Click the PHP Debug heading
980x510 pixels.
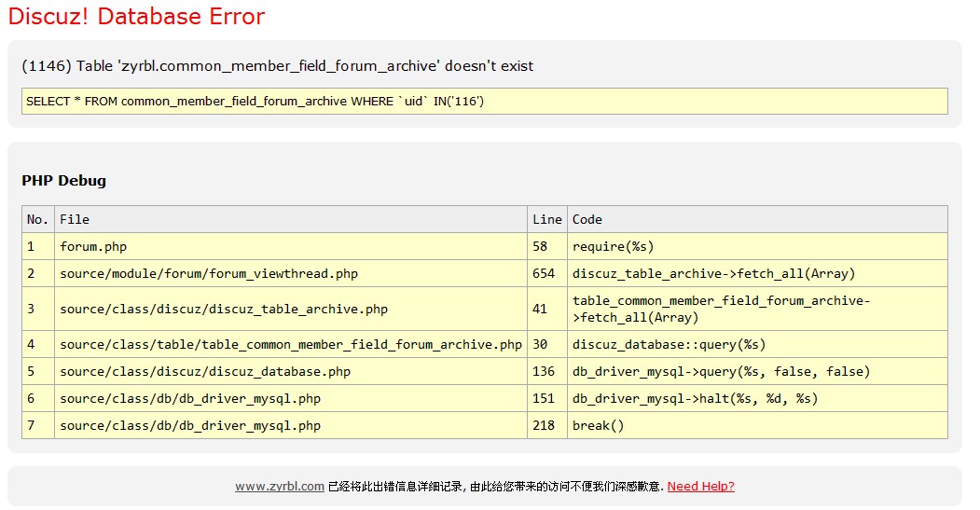point(63,181)
